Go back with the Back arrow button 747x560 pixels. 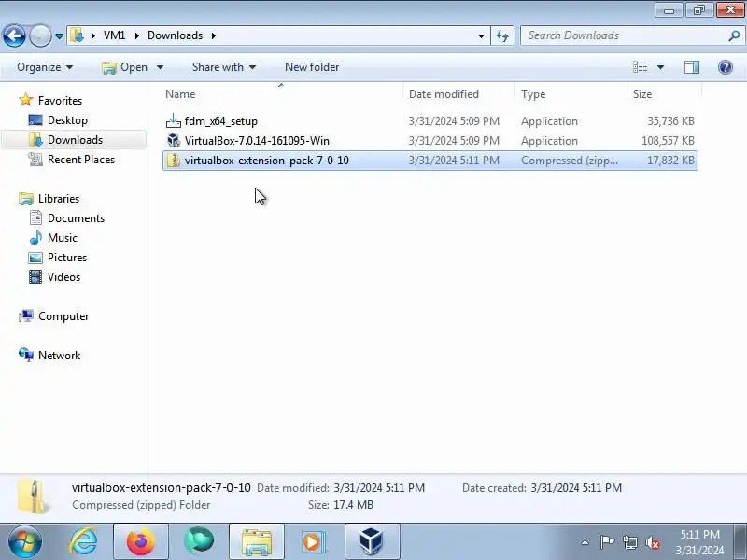coord(14,35)
